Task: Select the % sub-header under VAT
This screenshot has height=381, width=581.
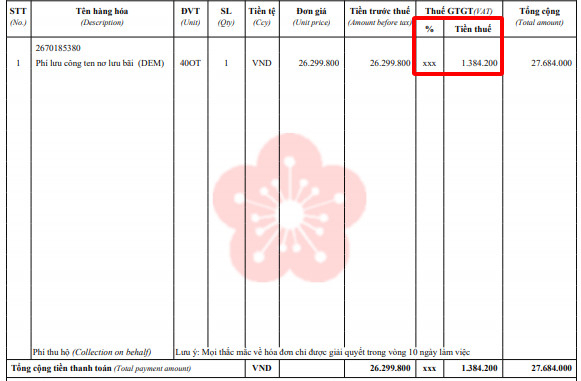Action: pyautogui.click(x=429, y=29)
